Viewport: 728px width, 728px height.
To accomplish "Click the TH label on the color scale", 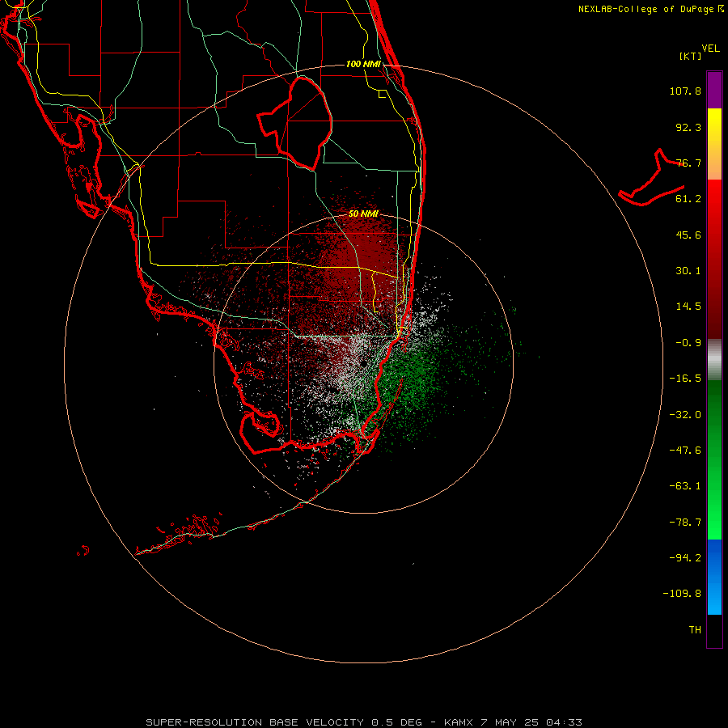I will click(695, 630).
